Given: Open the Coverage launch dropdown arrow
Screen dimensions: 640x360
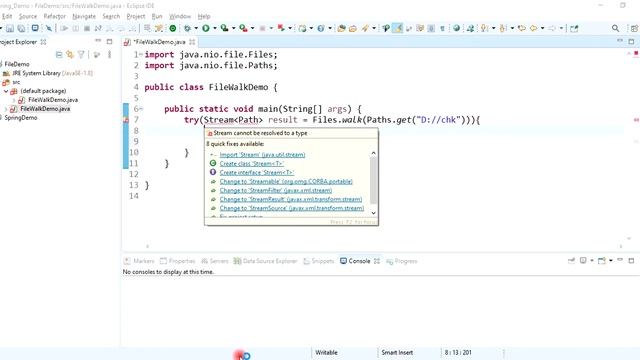Looking at the screenshot, I should click(233, 28).
